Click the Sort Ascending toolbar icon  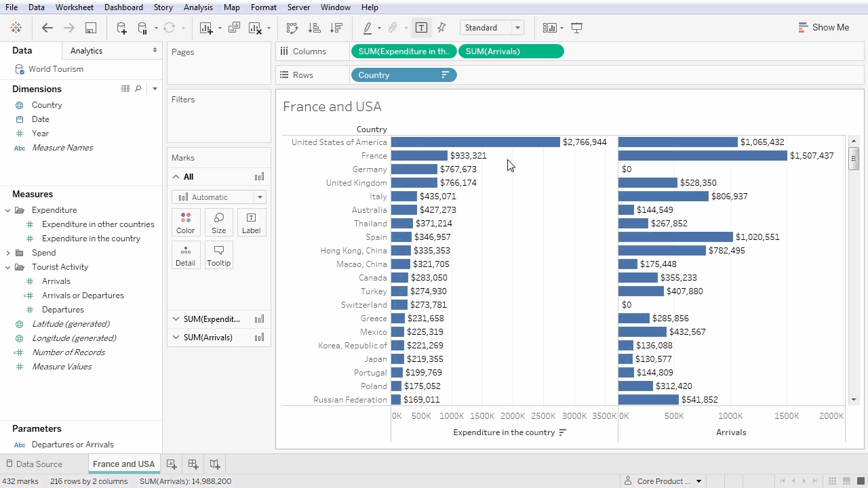coord(313,28)
